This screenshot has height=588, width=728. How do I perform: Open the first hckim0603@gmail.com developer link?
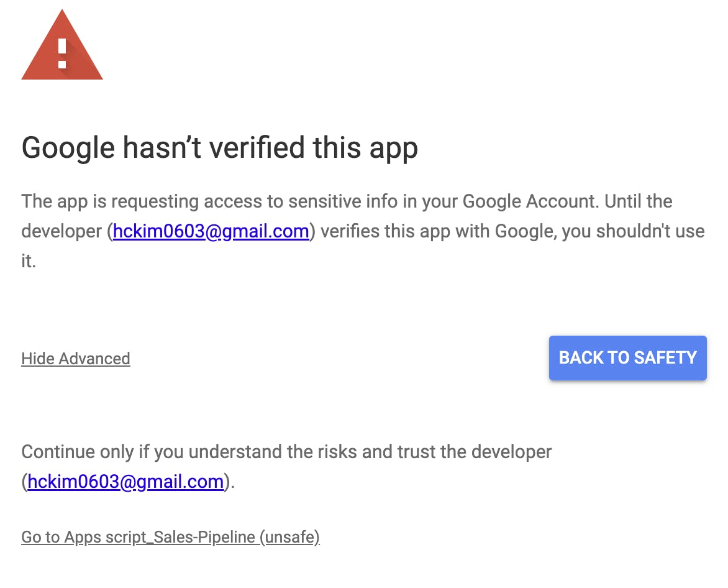click(x=211, y=231)
